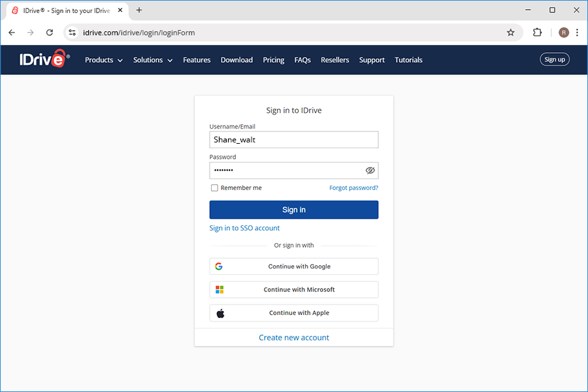The width and height of the screenshot is (588, 392).
Task: Reload the page with refresh icon
Action: click(50, 33)
